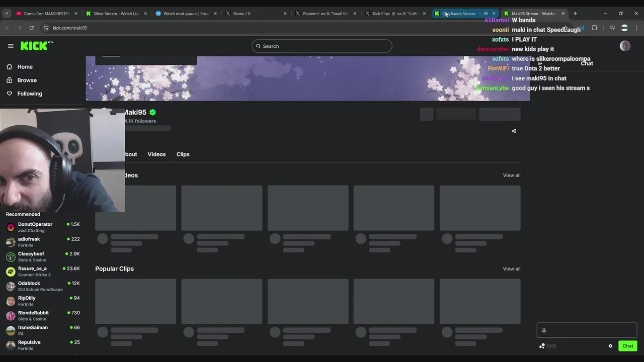The height and width of the screenshot is (362, 644).
Task: Open Chrome's three-dot menu
Action: pyautogui.click(x=636, y=28)
